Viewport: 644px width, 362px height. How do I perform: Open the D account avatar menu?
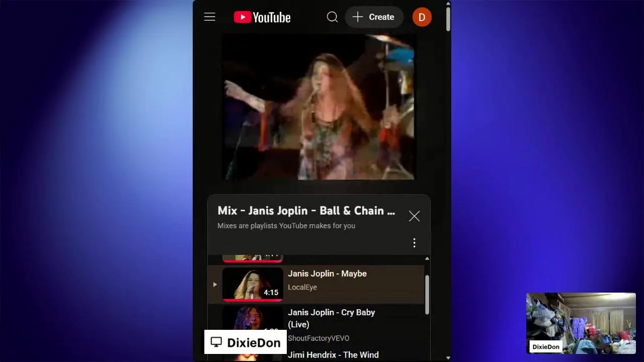click(x=422, y=17)
